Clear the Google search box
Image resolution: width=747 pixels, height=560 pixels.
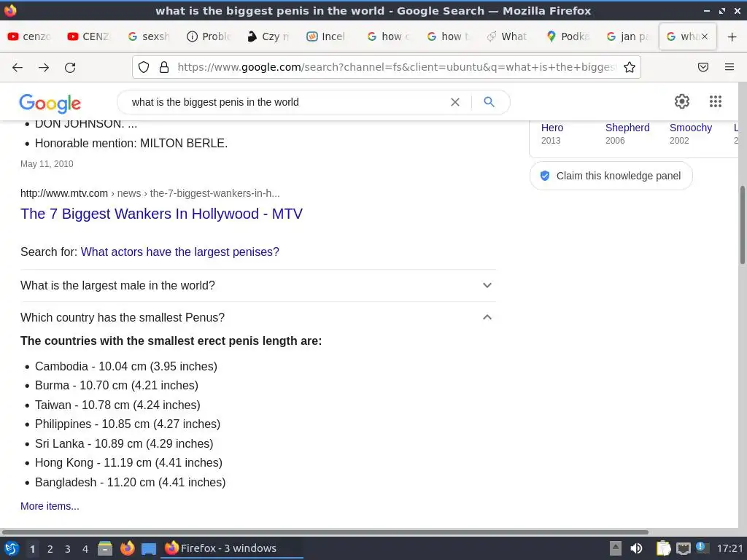pos(455,102)
